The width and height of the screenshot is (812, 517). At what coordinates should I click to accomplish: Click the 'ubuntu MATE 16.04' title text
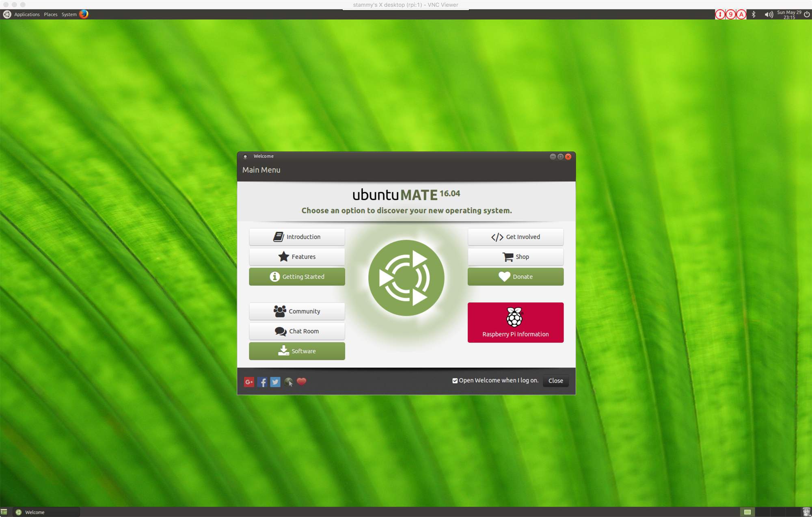pyautogui.click(x=406, y=195)
